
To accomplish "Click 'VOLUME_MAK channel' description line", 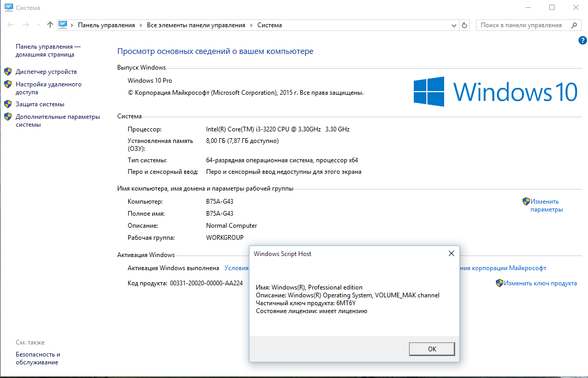I will (347, 295).
